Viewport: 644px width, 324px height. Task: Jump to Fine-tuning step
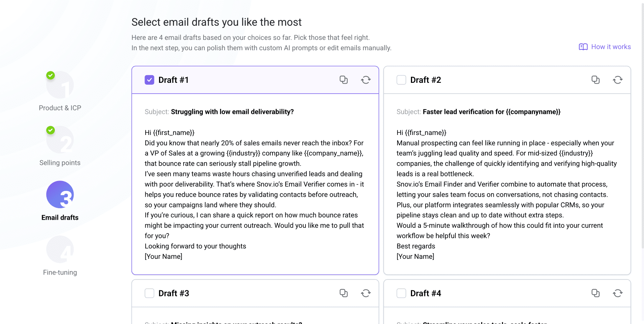[60, 250]
